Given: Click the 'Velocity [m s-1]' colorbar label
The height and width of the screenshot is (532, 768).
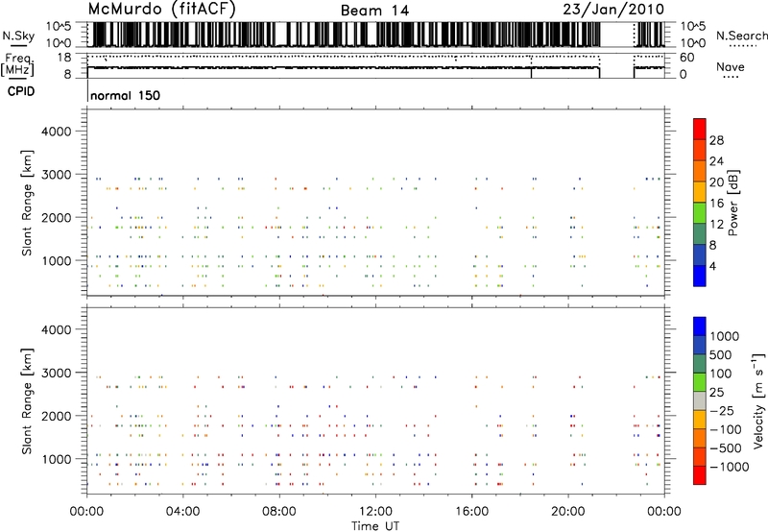Looking at the screenshot, I should click(x=758, y=400).
